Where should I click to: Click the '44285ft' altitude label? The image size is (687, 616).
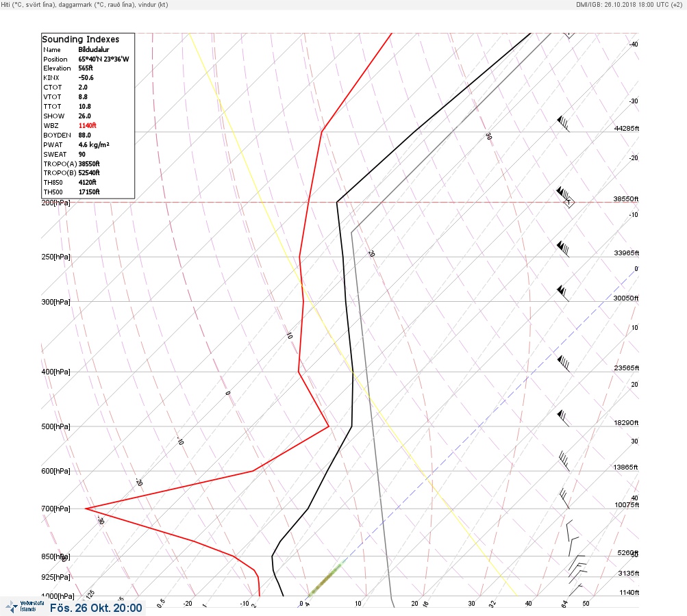tap(627, 129)
